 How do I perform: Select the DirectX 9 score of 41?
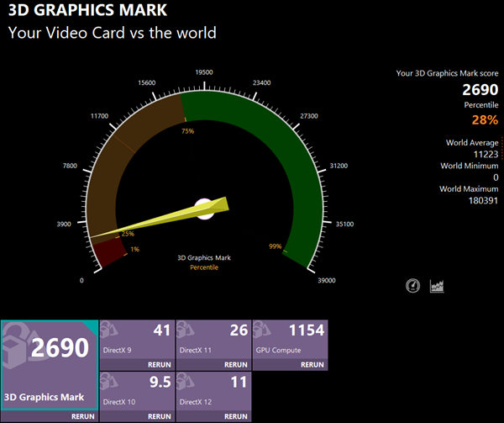(160, 330)
